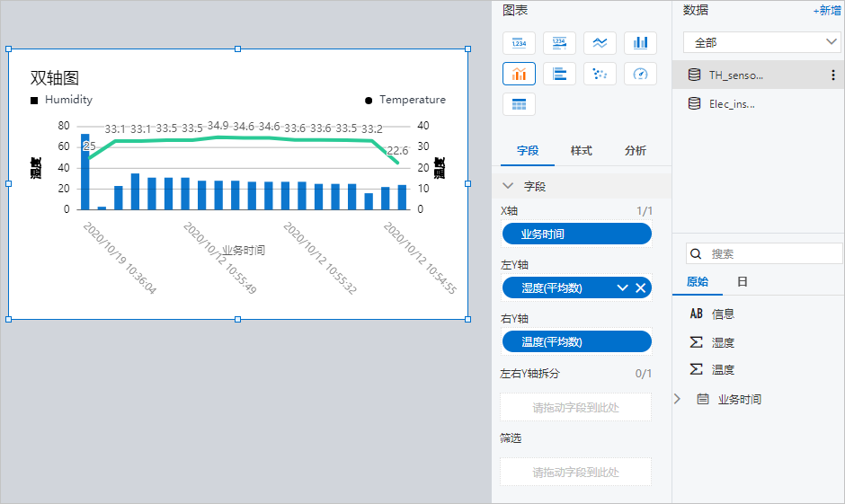Switch to the 样式 tab
Viewport: 845px width, 504px height.
click(x=581, y=151)
